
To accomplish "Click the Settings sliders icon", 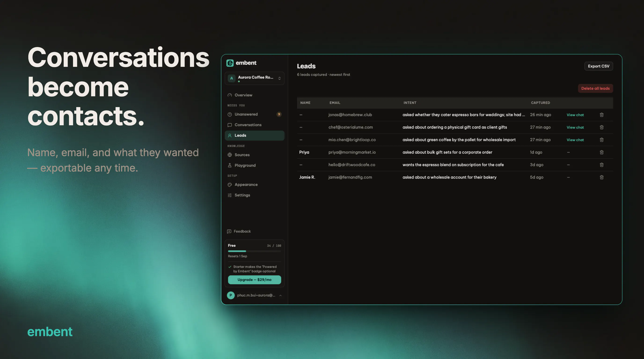I will (x=230, y=195).
